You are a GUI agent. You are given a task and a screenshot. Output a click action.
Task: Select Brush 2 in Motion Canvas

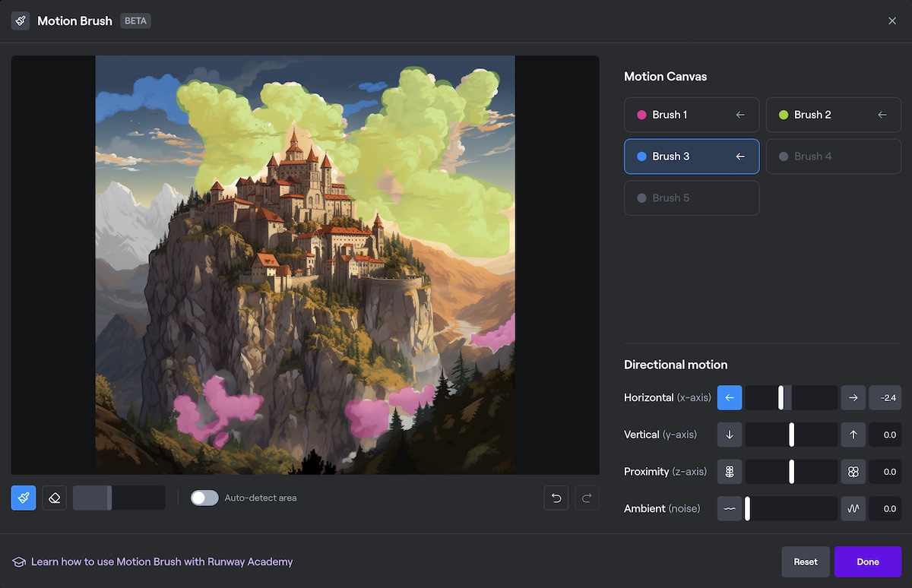coord(833,115)
